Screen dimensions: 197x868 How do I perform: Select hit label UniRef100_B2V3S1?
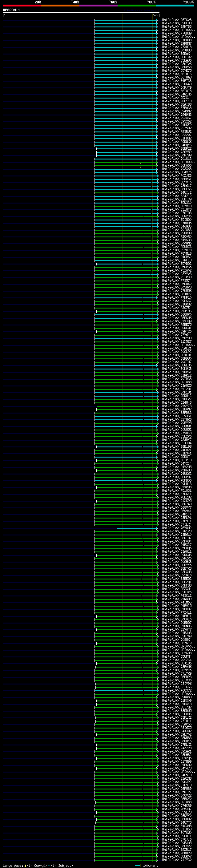point(177,416)
